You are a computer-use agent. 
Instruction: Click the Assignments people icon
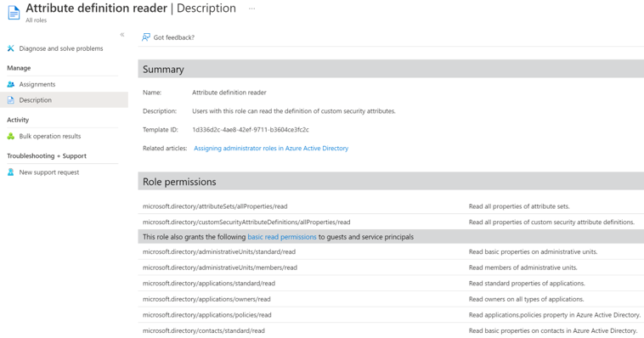pyautogui.click(x=11, y=84)
